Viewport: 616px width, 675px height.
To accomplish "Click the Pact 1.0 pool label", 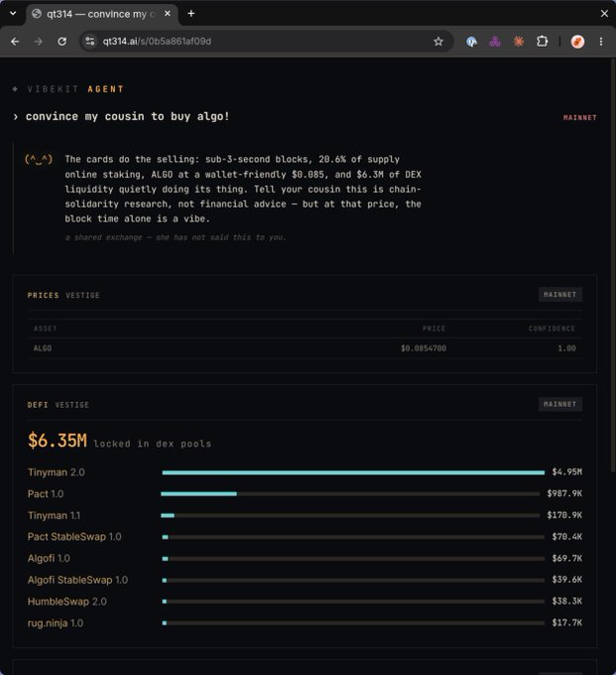I will click(x=46, y=493).
